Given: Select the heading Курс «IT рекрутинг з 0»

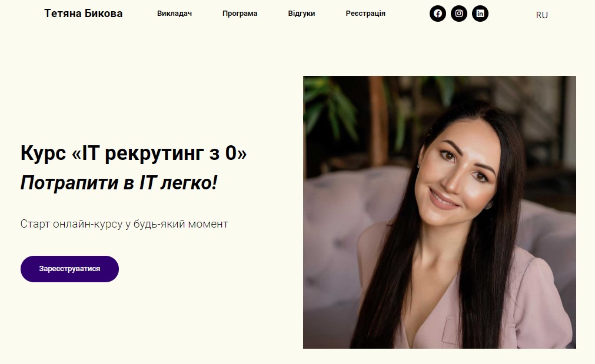Looking at the screenshot, I should pos(134,153).
